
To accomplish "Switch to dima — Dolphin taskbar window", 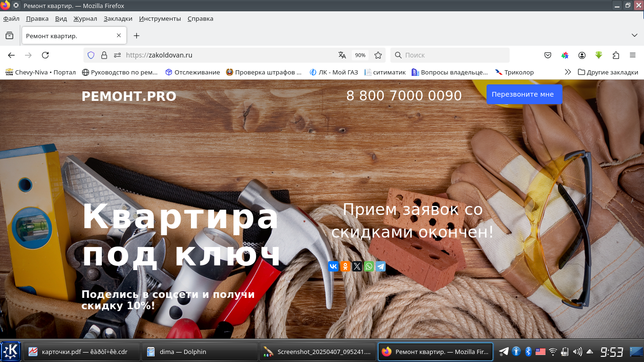I will point(200,352).
